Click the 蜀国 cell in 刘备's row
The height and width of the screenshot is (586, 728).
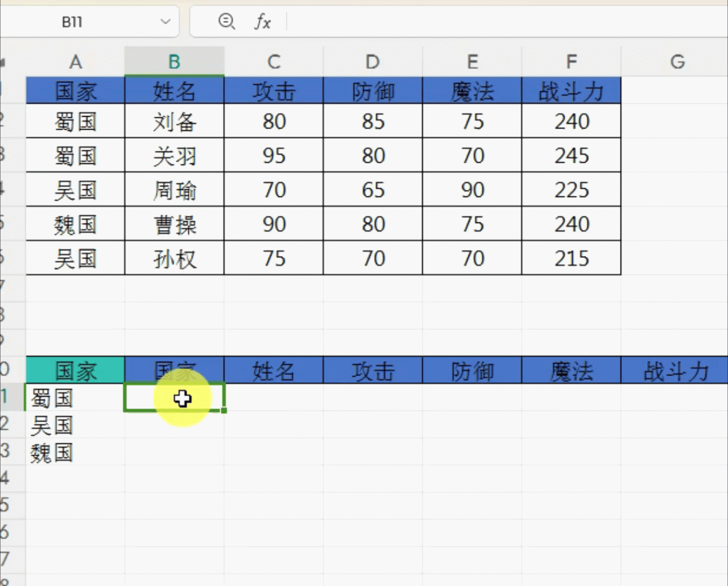pyautogui.click(x=75, y=121)
